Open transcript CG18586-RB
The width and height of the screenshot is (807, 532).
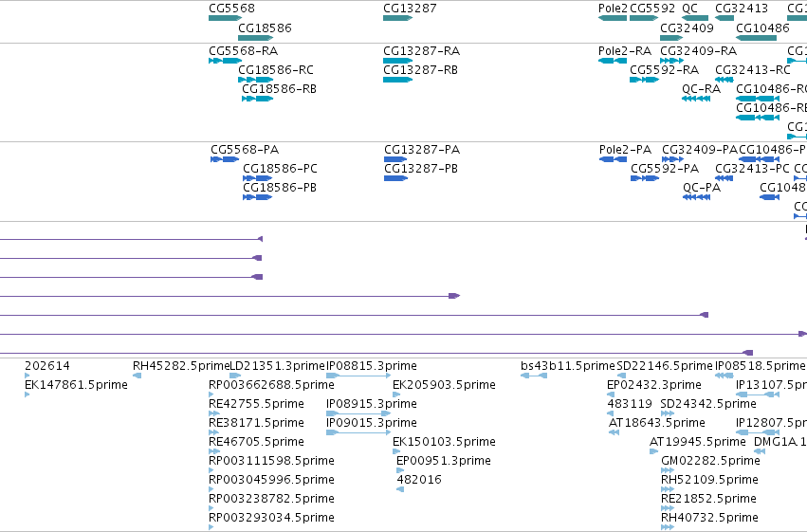click(279, 89)
